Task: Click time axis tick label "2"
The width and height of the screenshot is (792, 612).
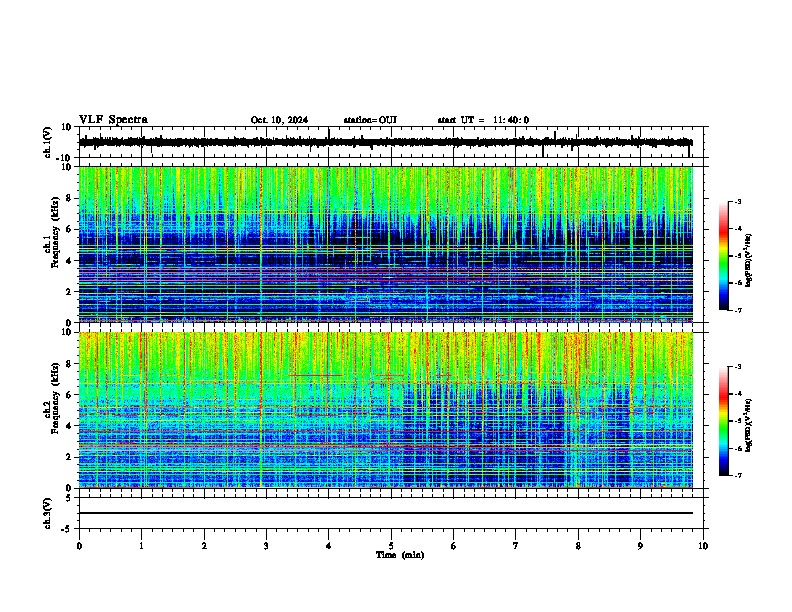Action: pyautogui.click(x=204, y=546)
